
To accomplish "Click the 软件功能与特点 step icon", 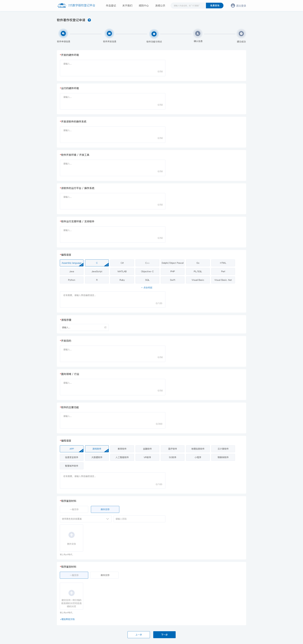I will (154, 34).
